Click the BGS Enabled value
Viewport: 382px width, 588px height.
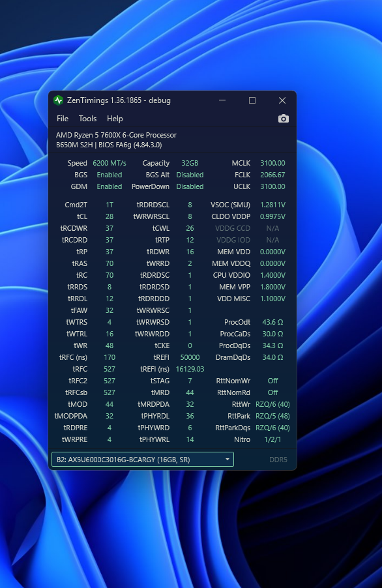click(110, 175)
